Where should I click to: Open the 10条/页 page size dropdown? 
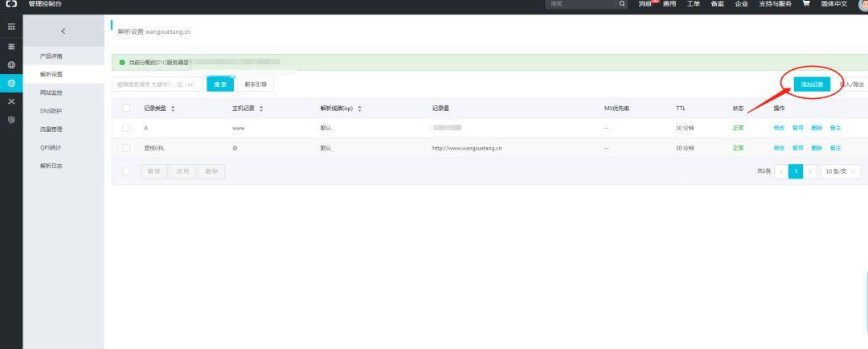pyautogui.click(x=841, y=172)
